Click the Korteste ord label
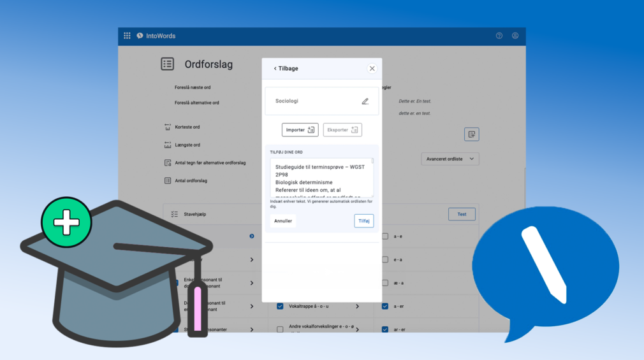Viewport: 644px width, 360px height. [x=187, y=127]
